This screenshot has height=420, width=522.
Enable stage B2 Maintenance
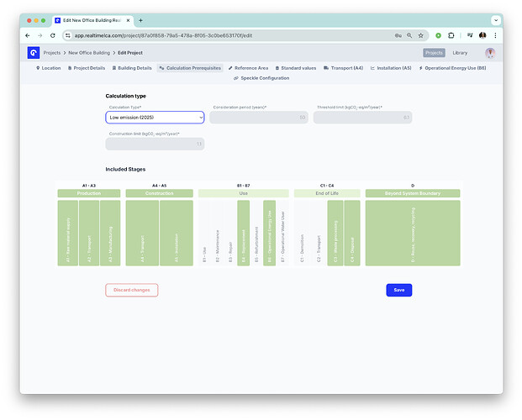point(218,233)
